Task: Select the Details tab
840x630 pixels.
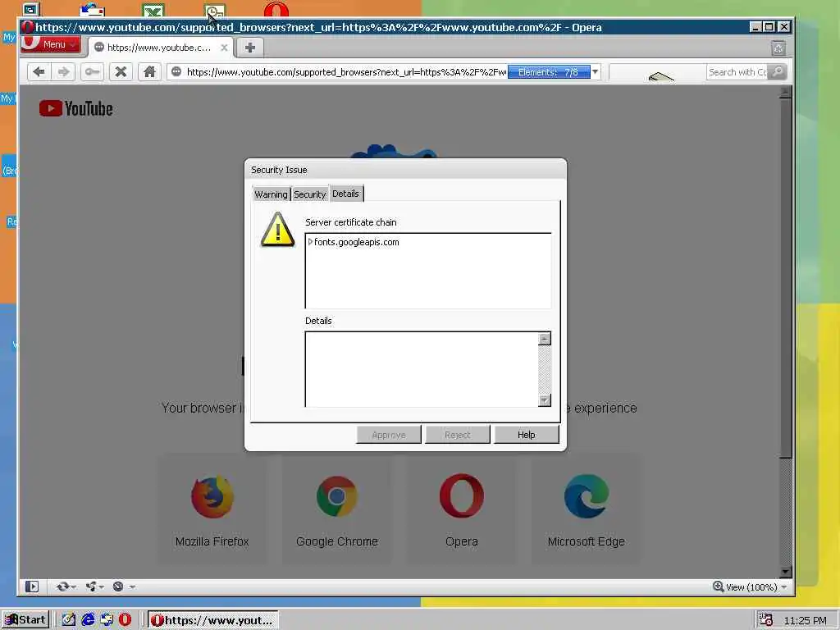Action: click(x=345, y=194)
